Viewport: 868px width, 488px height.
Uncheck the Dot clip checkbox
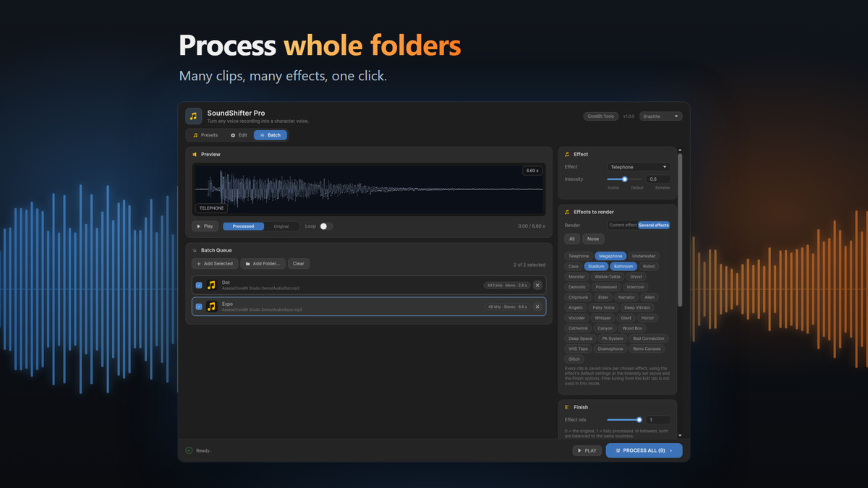(x=199, y=285)
